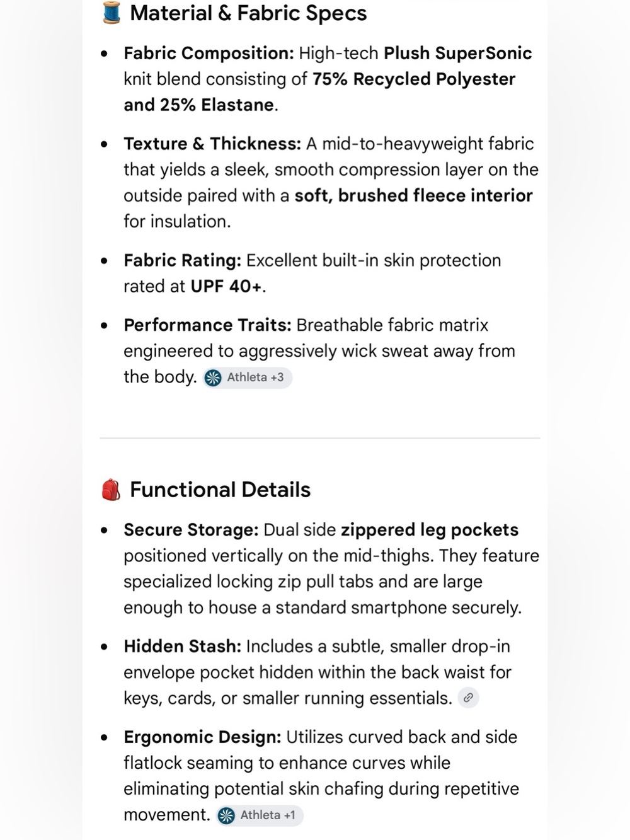Click the divider line between sections
Screen dimensions: 630x840
click(320, 438)
